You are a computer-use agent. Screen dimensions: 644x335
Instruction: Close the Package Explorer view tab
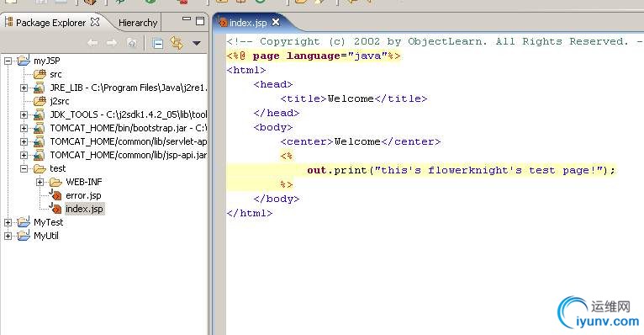(x=95, y=22)
